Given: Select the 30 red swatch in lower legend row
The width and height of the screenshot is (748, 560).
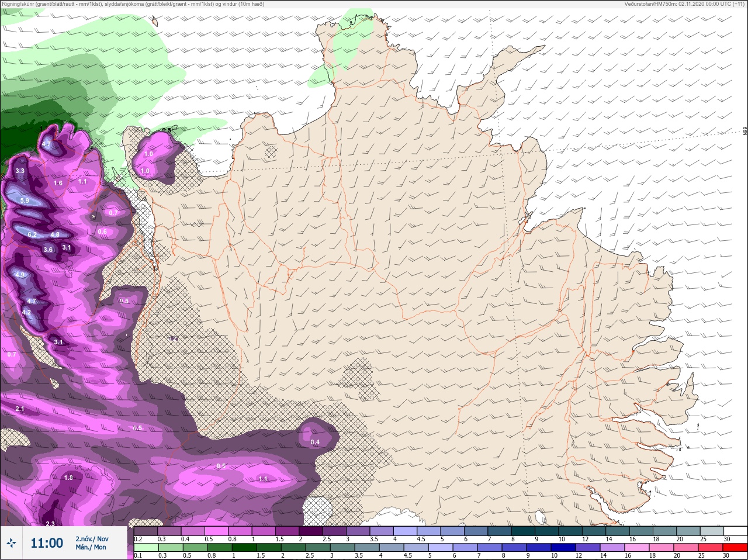Looking at the screenshot, I should coord(735,548).
